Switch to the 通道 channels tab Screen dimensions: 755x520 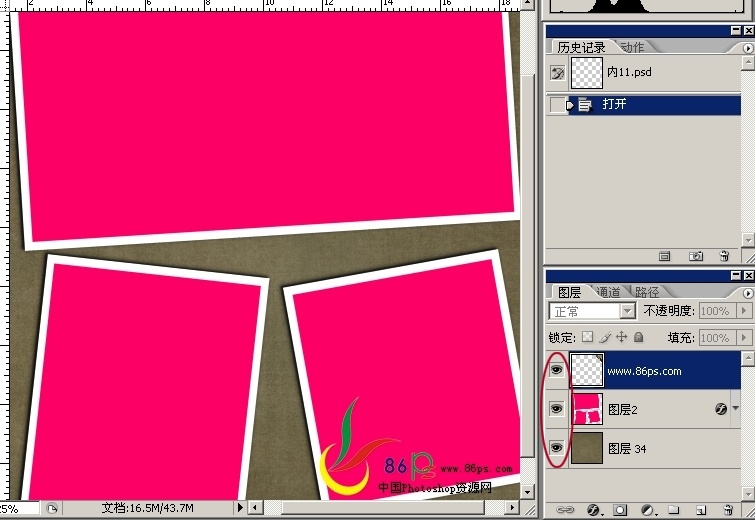[x=608, y=292]
